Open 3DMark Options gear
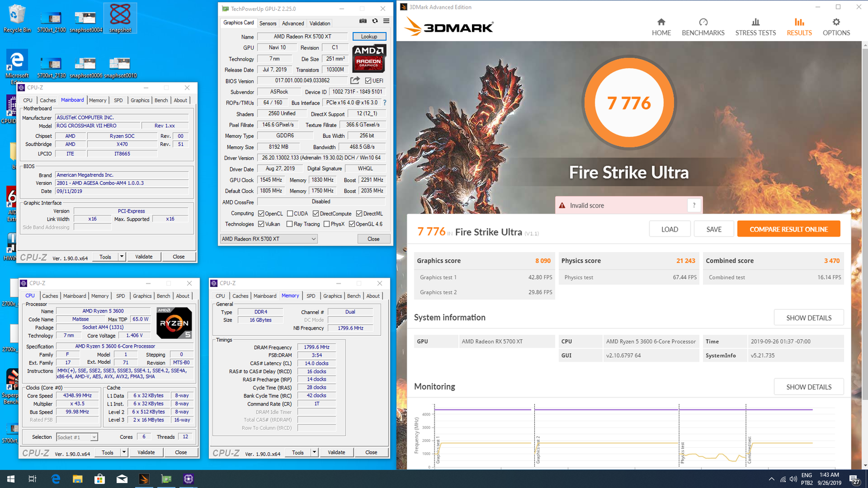 point(836,27)
